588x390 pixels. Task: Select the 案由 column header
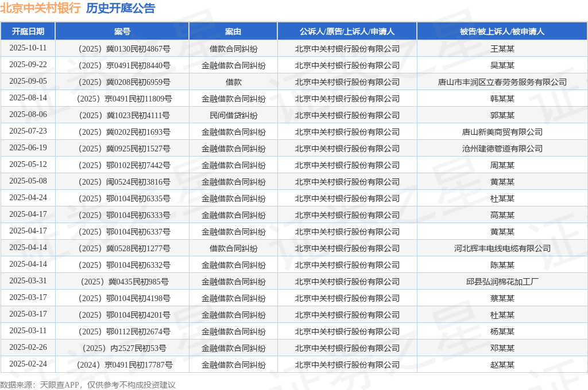coord(233,32)
